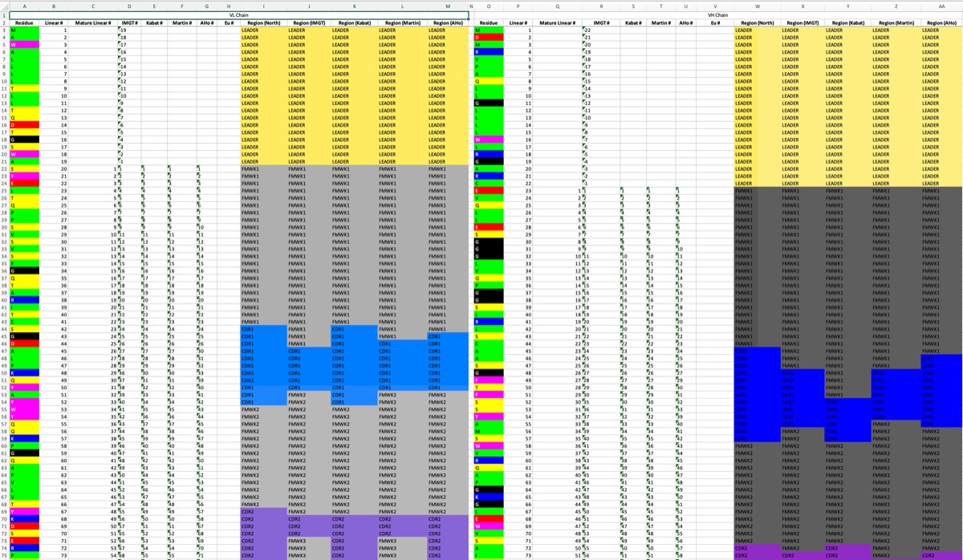This screenshot has height=560, width=963.
Task: Select column header E
Action: click(x=152, y=6)
